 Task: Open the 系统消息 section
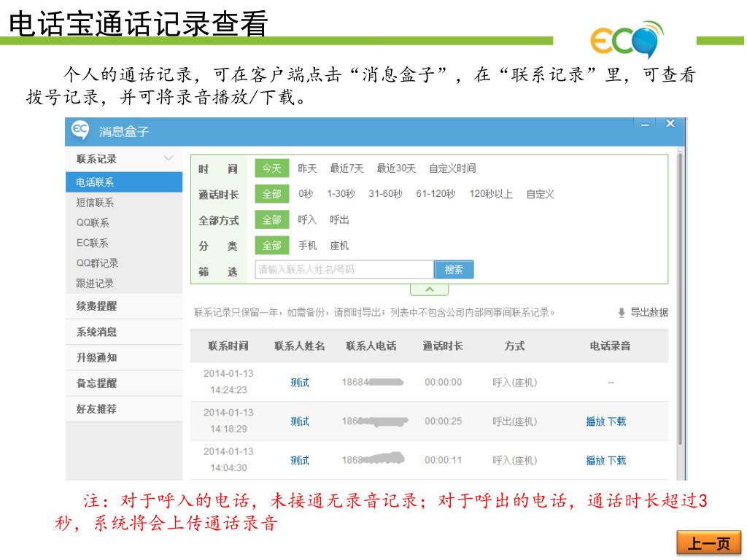124,332
